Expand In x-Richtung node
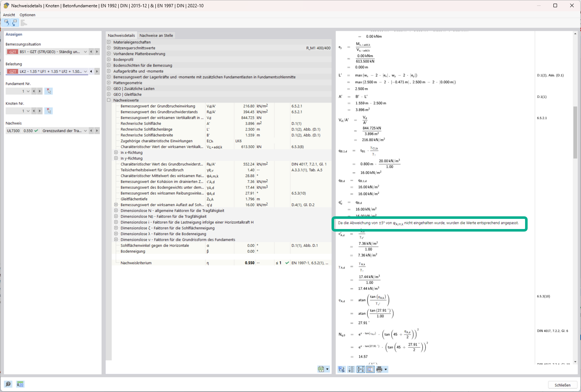Viewport: 581px width, 392px height. tap(116, 152)
